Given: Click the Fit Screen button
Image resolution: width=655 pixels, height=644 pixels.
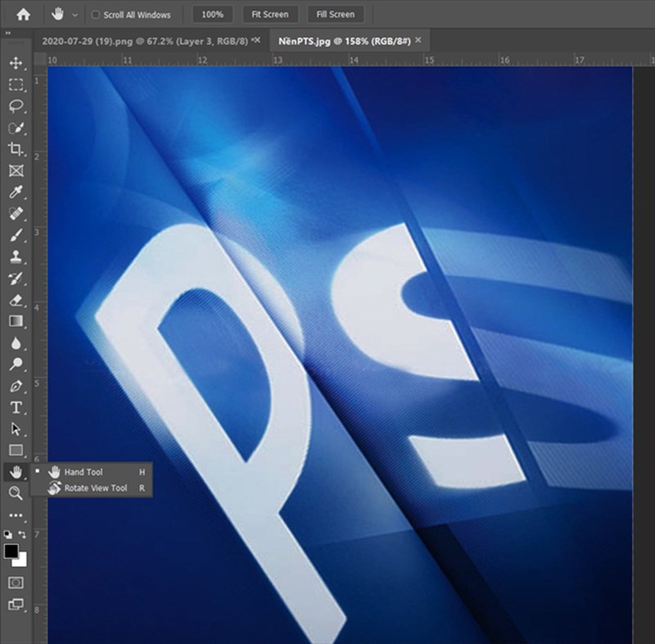Looking at the screenshot, I should [x=270, y=15].
